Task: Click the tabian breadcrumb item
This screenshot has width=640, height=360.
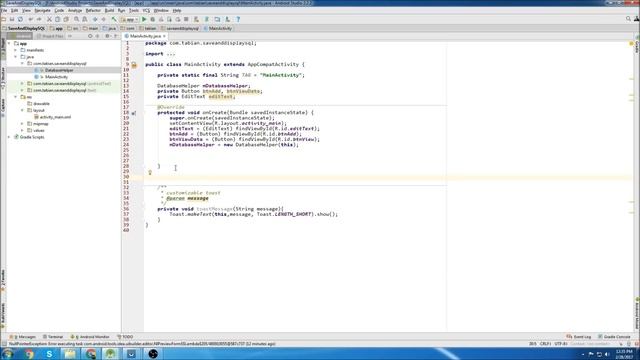Action: point(148,29)
